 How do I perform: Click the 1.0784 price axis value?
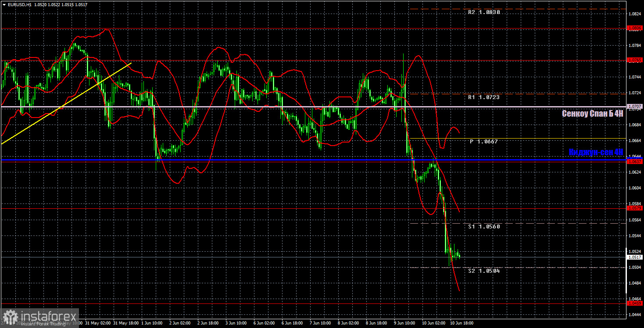635,46
